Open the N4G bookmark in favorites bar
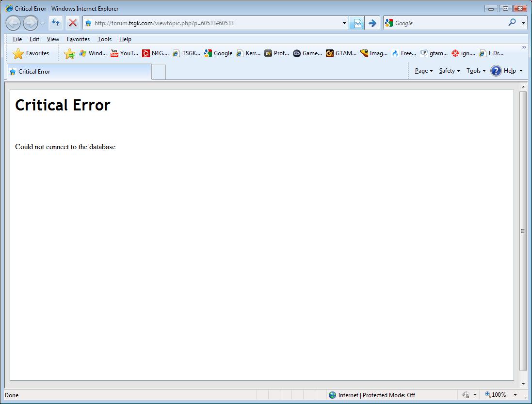This screenshot has height=404, width=532. point(155,53)
